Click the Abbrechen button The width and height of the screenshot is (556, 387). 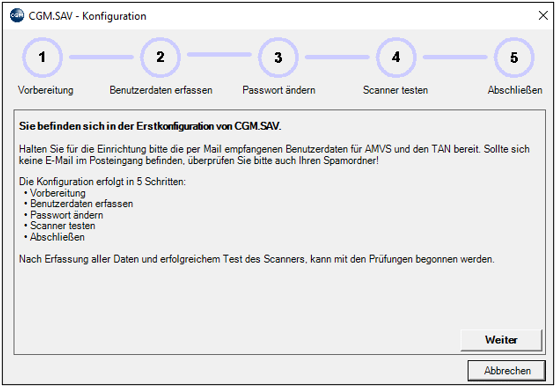coord(507,371)
